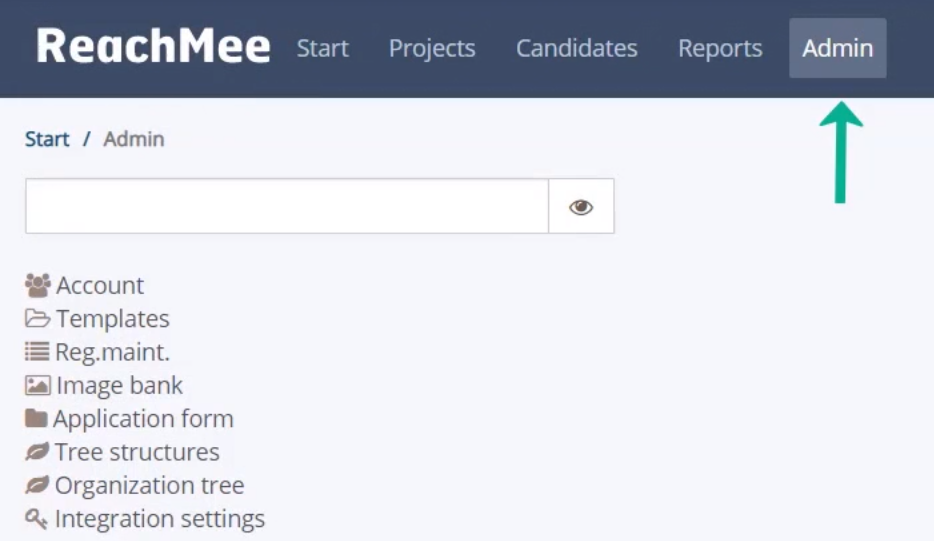Switch to the Projects section
Screen dimensions: 934x541
coord(432,48)
